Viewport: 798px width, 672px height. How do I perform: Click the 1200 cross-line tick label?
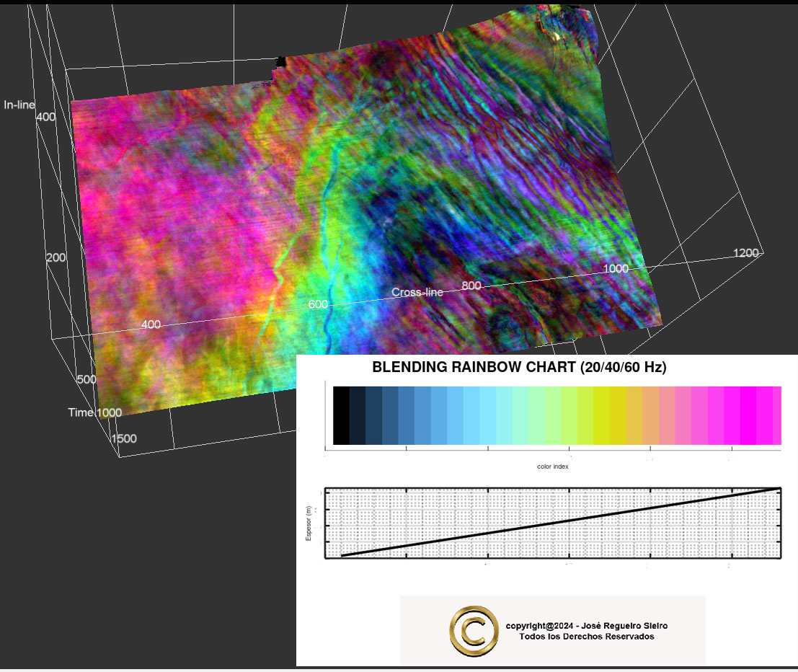(746, 252)
